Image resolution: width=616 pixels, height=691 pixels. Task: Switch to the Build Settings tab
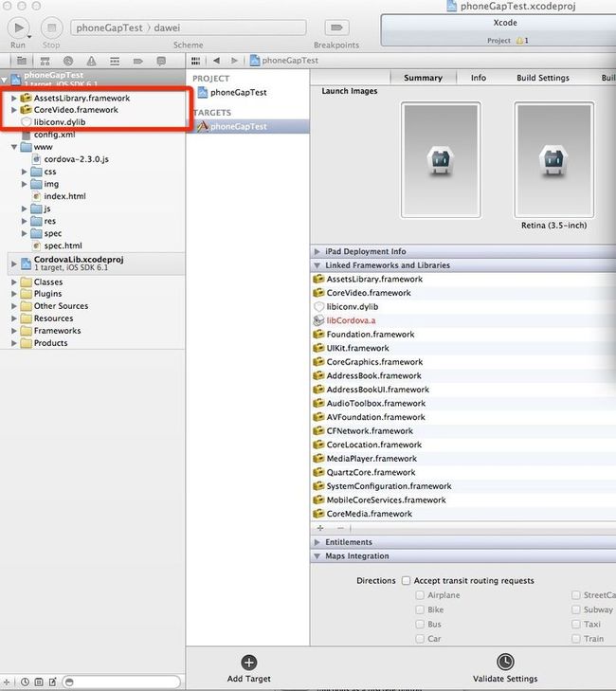(543, 78)
